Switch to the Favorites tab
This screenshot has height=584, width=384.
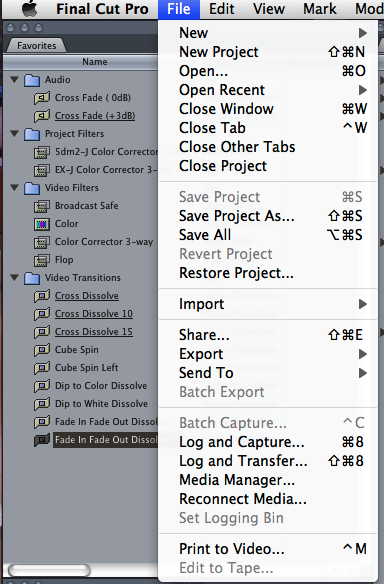tap(37, 45)
